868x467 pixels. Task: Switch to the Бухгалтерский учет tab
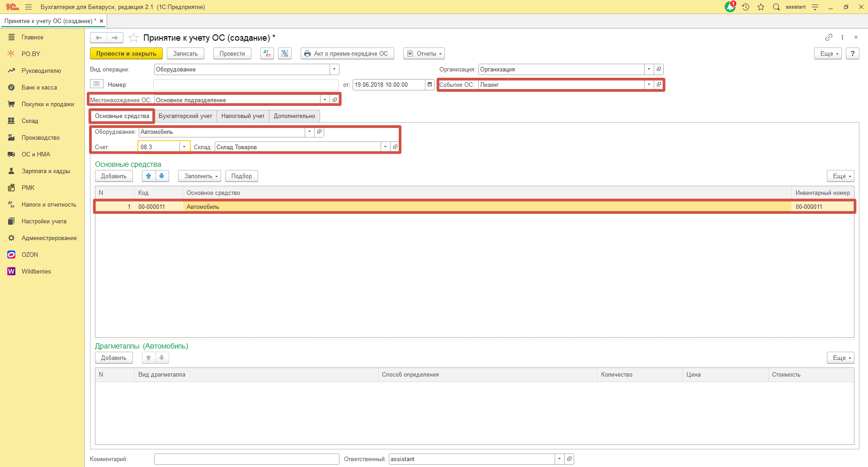click(185, 116)
